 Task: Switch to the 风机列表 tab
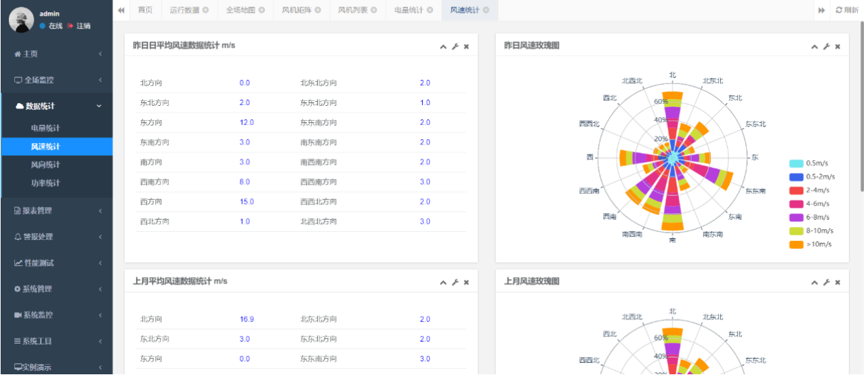(353, 10)
